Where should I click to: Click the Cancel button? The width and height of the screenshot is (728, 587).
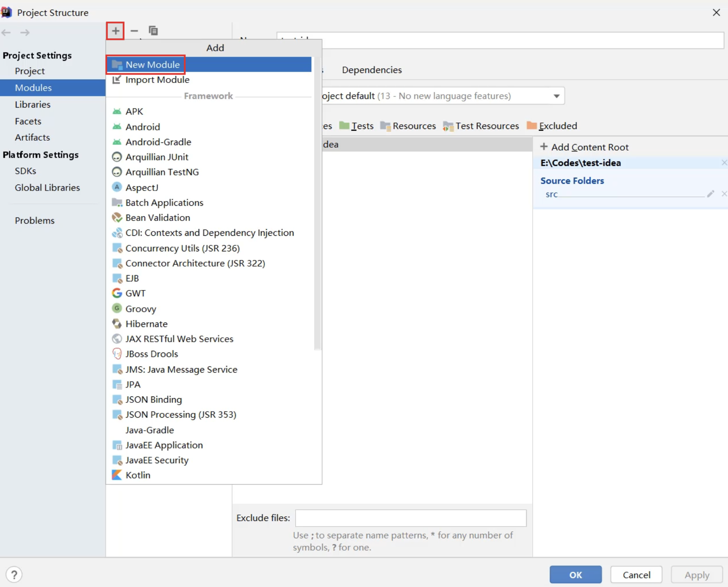tap(636, 575)
